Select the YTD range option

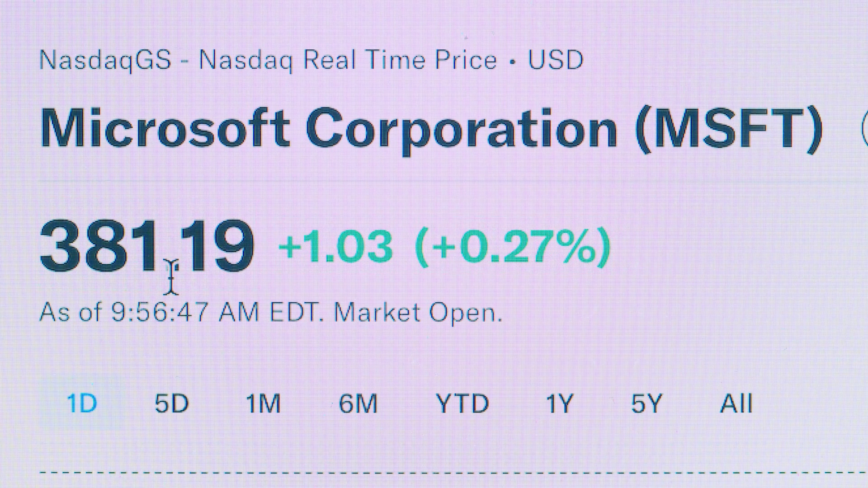[462, 404]
